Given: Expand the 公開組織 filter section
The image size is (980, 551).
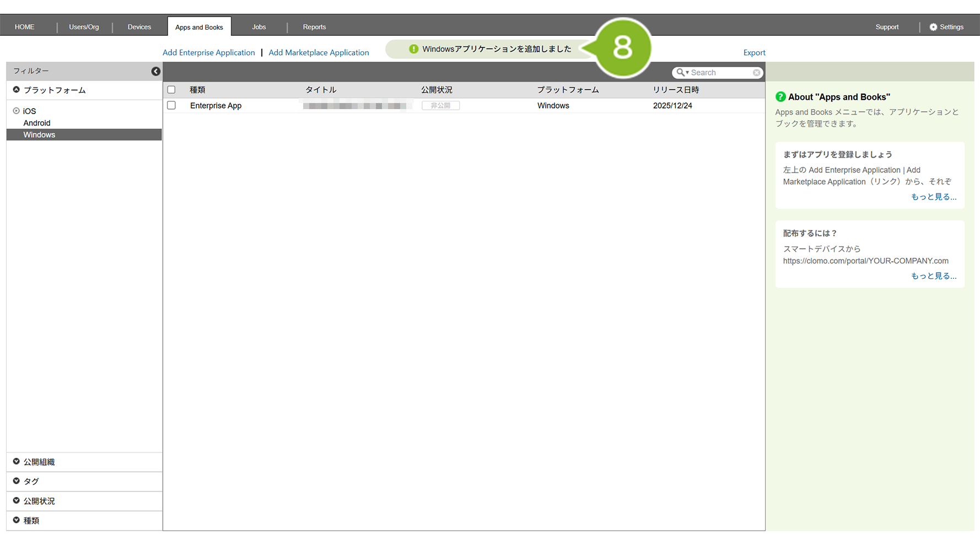Looking at the screenshot, I should click(17, 462).
